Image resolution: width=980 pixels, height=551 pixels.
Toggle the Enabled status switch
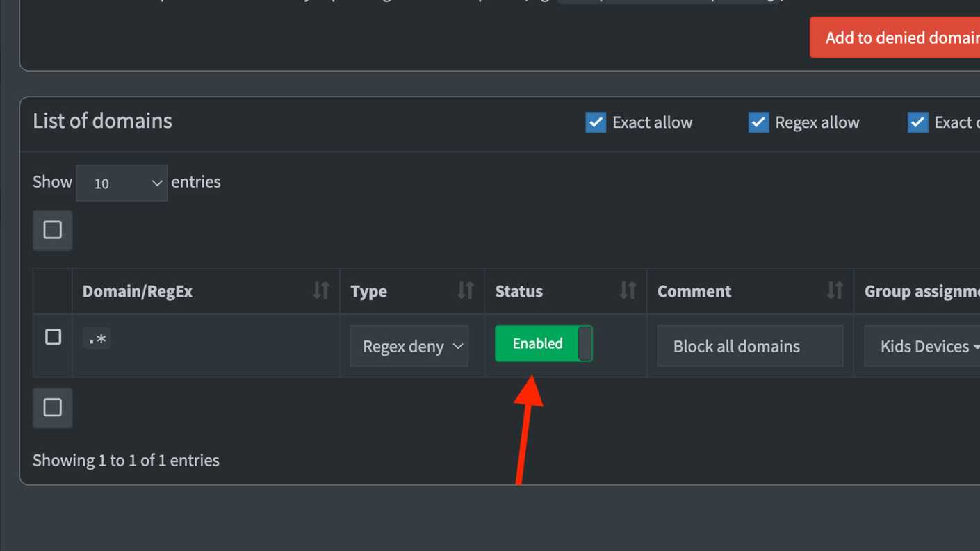(x=544, y=343)
